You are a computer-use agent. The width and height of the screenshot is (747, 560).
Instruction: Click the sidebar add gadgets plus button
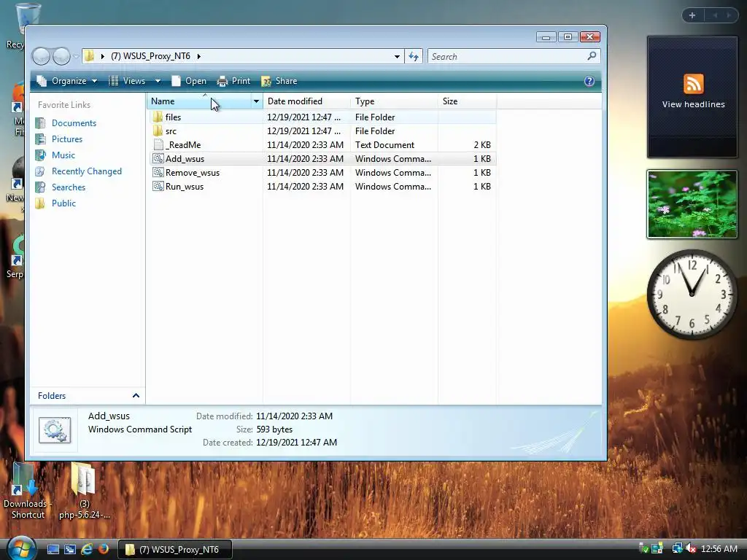(692, 15)
